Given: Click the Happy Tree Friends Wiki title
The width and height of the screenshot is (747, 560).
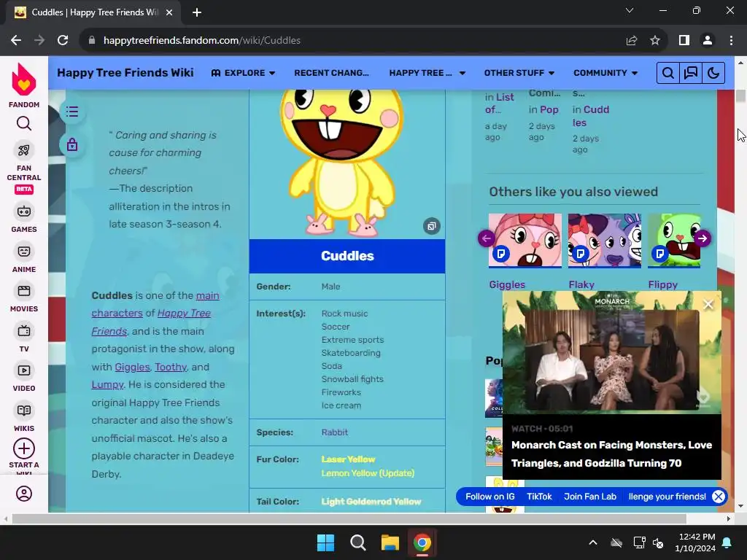Looking at the screenshot, I should click(125, 72).
